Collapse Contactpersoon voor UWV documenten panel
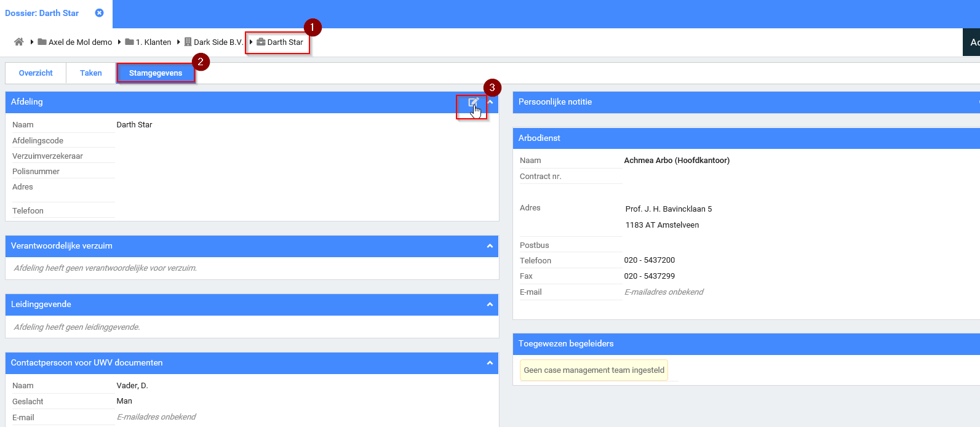The width and height of the screenshot is (980, 427). (x=490, y=363)
